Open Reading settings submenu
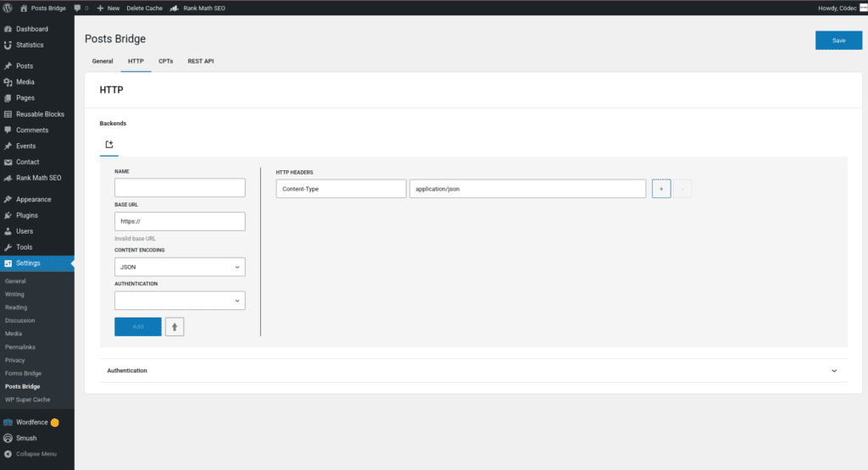 (x=16, y=307)
